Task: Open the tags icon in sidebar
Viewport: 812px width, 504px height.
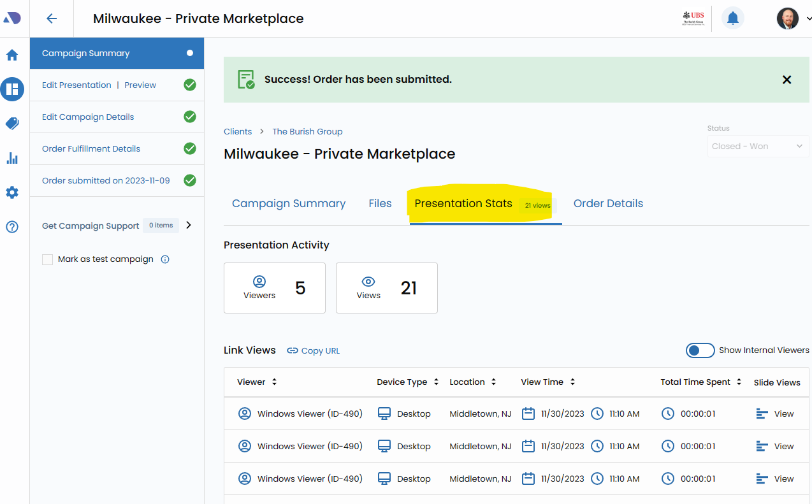Action: (12, 124)
